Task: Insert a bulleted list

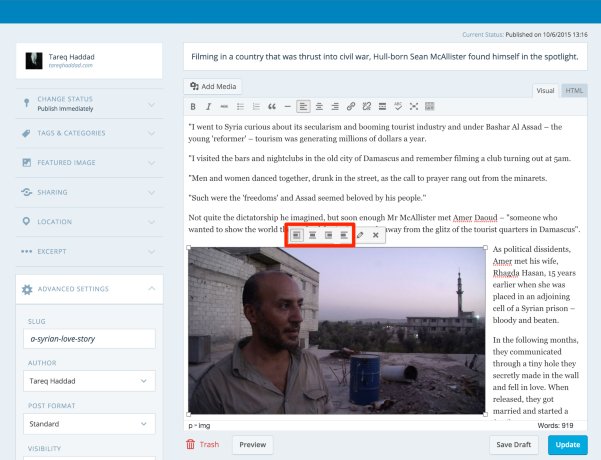Action: 240,107
